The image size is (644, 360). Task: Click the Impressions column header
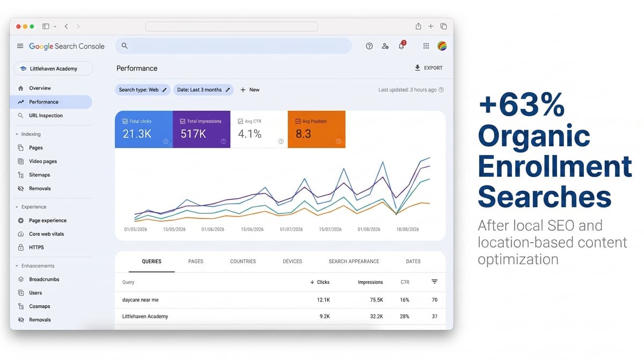point(370,282)
